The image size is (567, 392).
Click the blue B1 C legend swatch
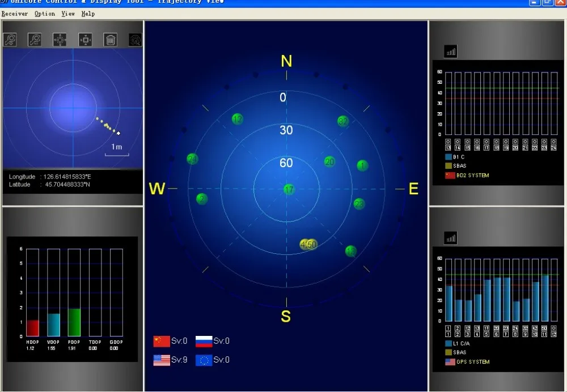click(x=448, y=157)
